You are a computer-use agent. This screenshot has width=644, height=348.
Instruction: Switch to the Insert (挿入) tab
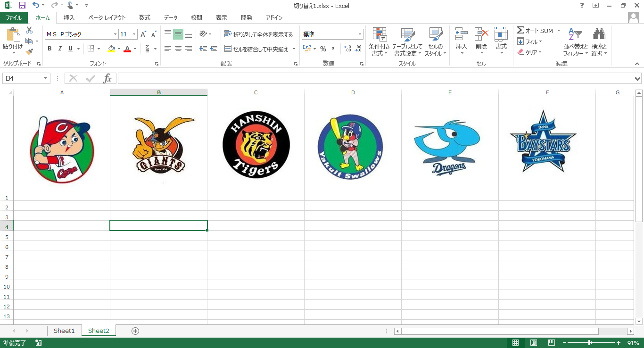click(x=69, y=18)
